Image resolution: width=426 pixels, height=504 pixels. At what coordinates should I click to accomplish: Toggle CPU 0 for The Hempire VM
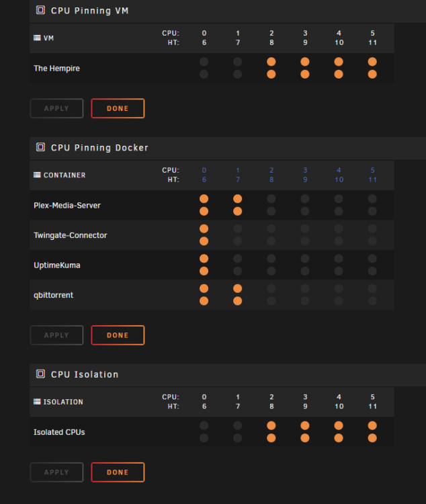204,61
